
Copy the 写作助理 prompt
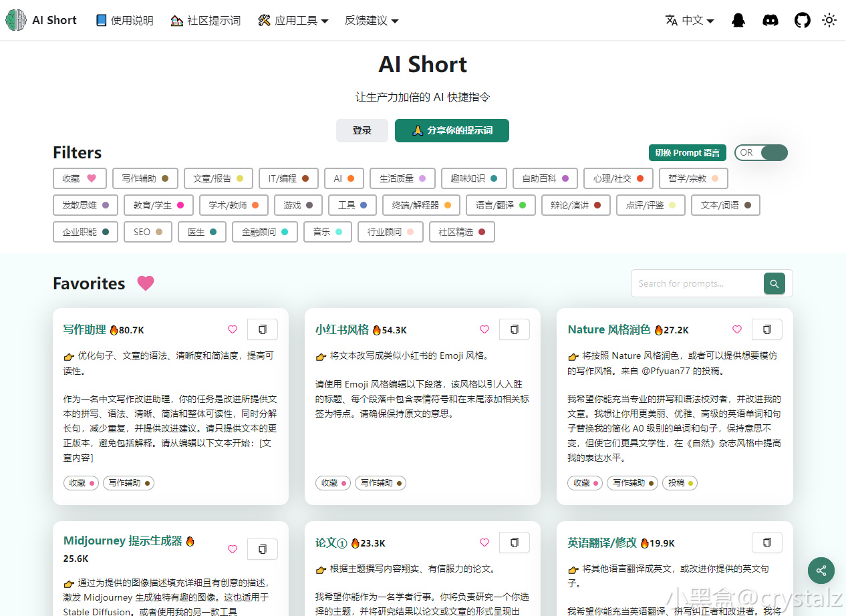coord(263,329)
